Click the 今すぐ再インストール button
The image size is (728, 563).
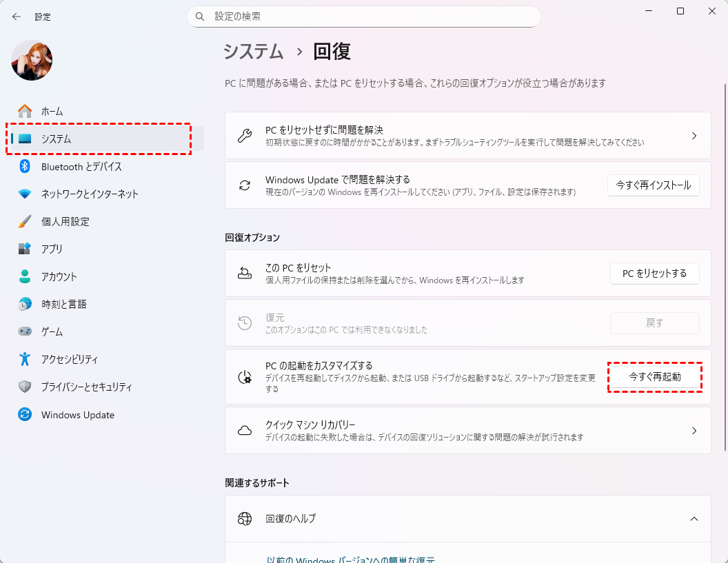tap(653, 185)
